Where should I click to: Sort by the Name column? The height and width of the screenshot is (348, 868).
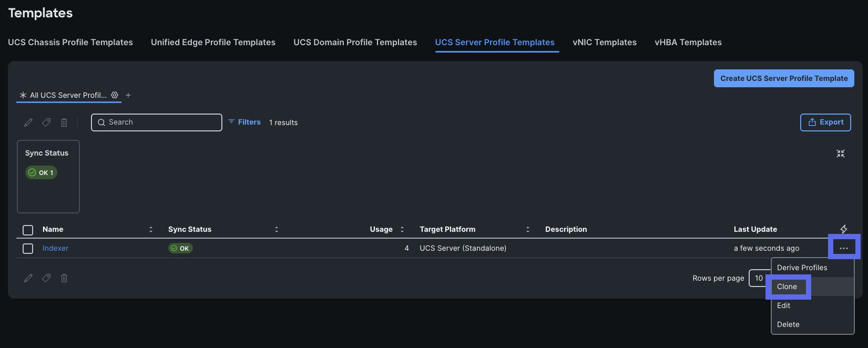click(x=151, y=229)
